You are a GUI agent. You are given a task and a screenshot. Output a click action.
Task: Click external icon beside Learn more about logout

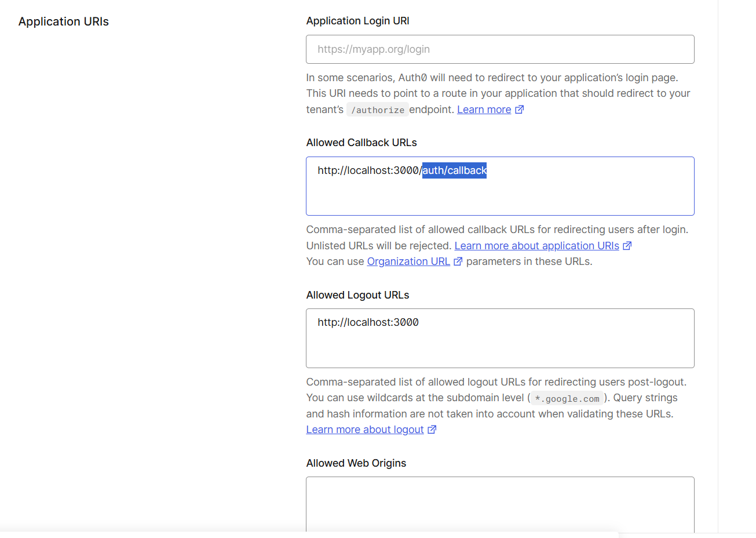click(432, 430)
